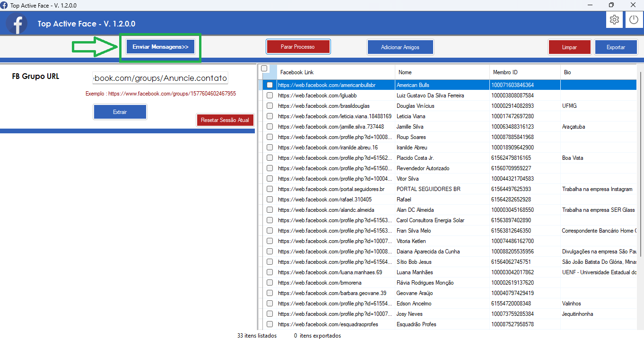Click the brasildouglas link cell
Viewport: 644px width, 339px height.
(336, 106)
